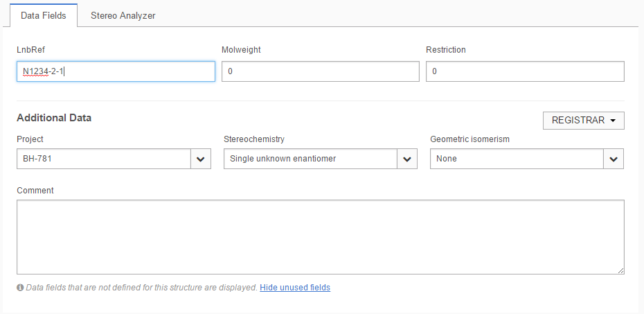Select the Restriction input field
This screenshot has width=644, height=314.
click(525, 71)
